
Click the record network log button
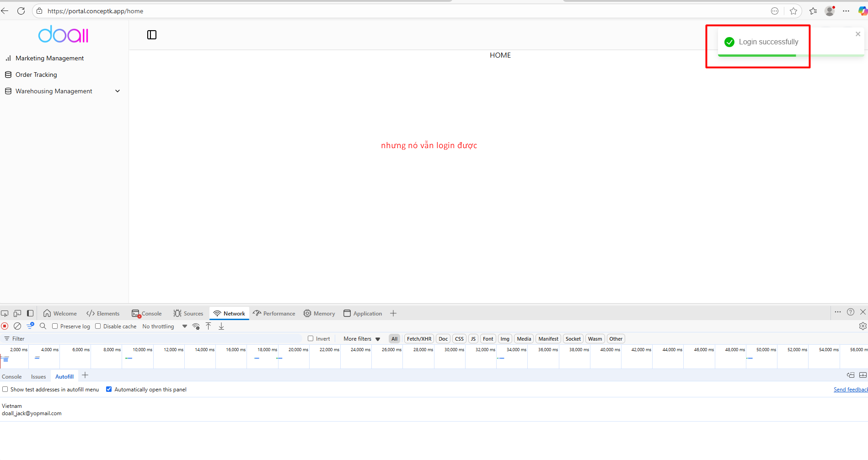click(5, 326)
